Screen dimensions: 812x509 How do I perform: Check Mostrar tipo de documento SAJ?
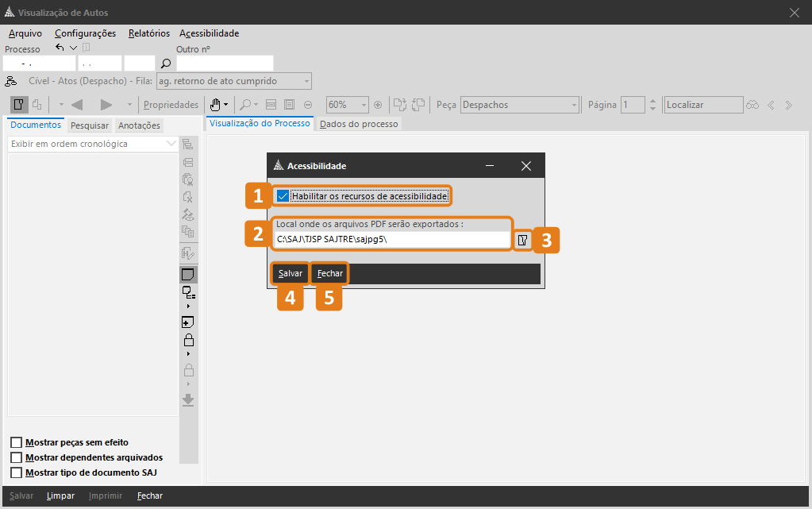click(17, 472)
